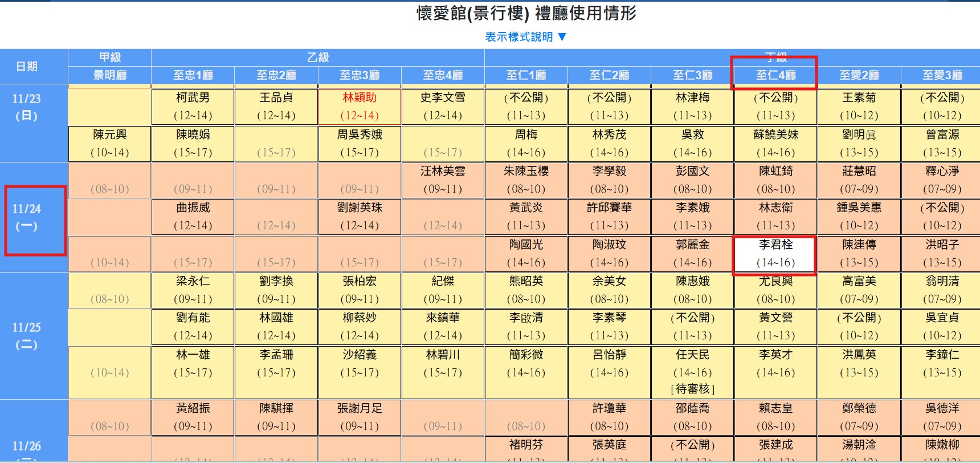This screenshot has width=980, height=463.
Task: Click the 甲級 group header
Action: click(x=110, y=58)
